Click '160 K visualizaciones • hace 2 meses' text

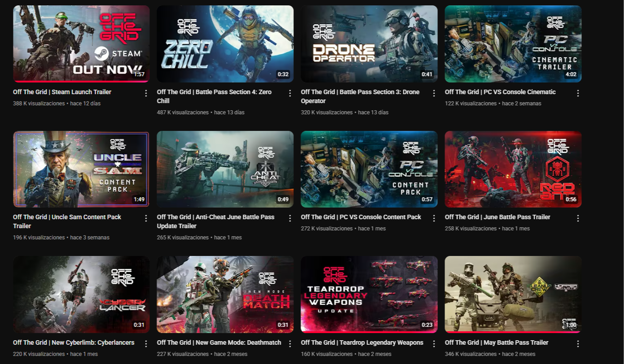pyautogui.click(x=346, y=354)
